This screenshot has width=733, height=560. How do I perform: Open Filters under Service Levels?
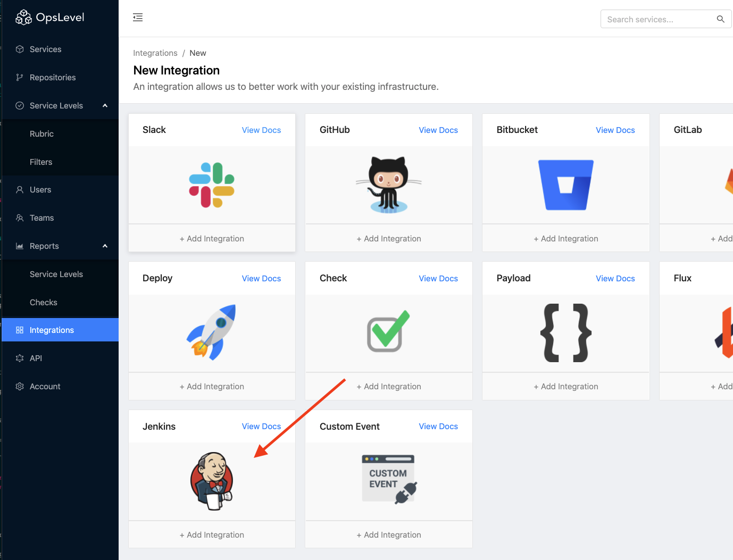(60, 162)
